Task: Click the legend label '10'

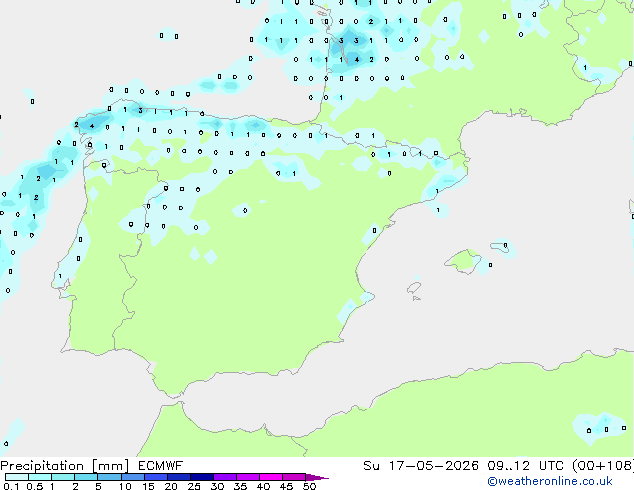Action: [125, 486]
